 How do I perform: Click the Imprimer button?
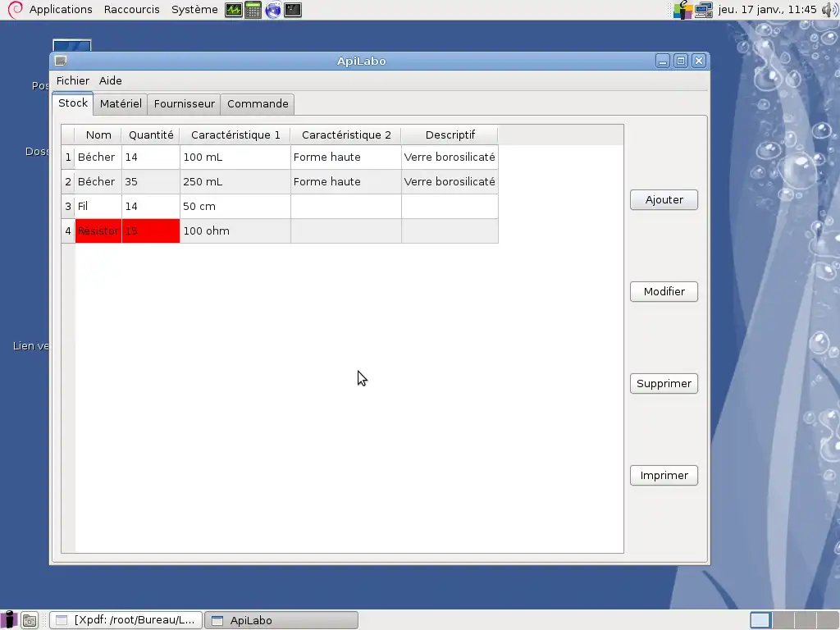pyautogui.click(x=664, y=476)
